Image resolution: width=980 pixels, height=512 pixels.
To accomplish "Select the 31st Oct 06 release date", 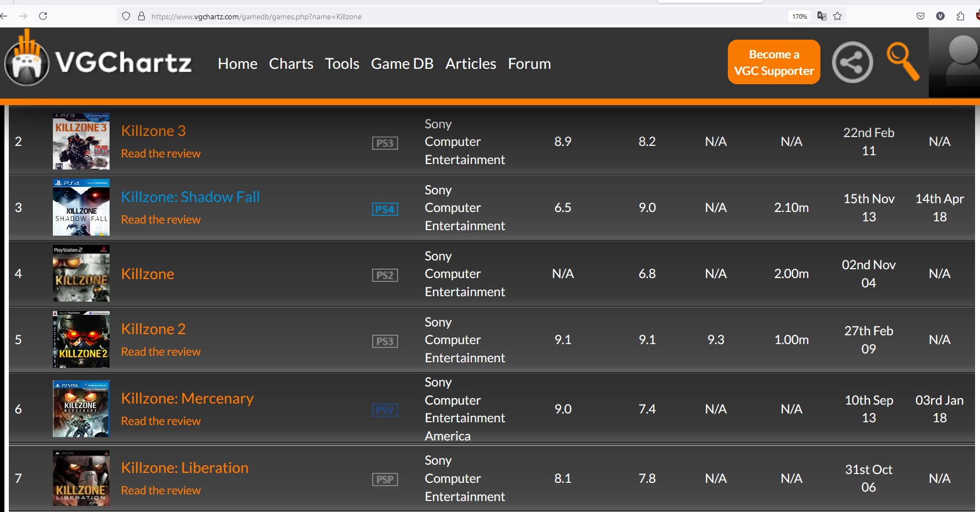I will (x=869, y=478).
